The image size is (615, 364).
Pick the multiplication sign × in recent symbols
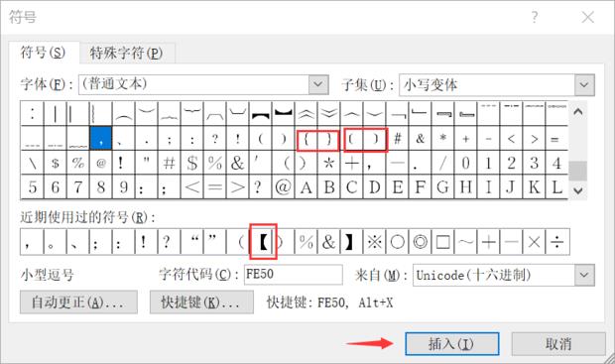tap(534, 242)
